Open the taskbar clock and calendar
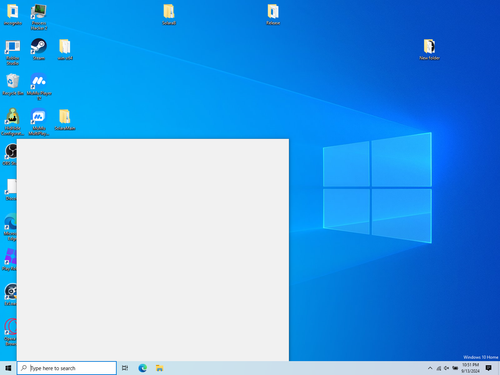 point(470,368)
